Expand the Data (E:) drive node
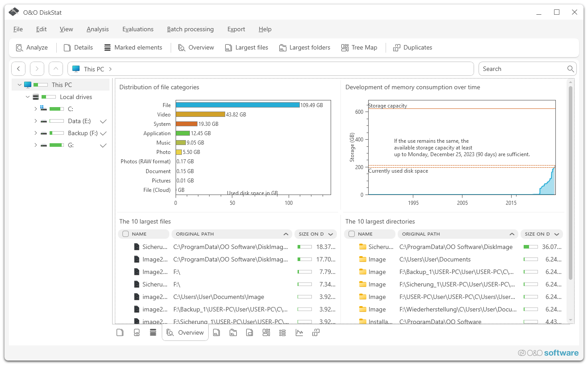The height and width of the screenshot is (365, 588). [x=35, y=121]
